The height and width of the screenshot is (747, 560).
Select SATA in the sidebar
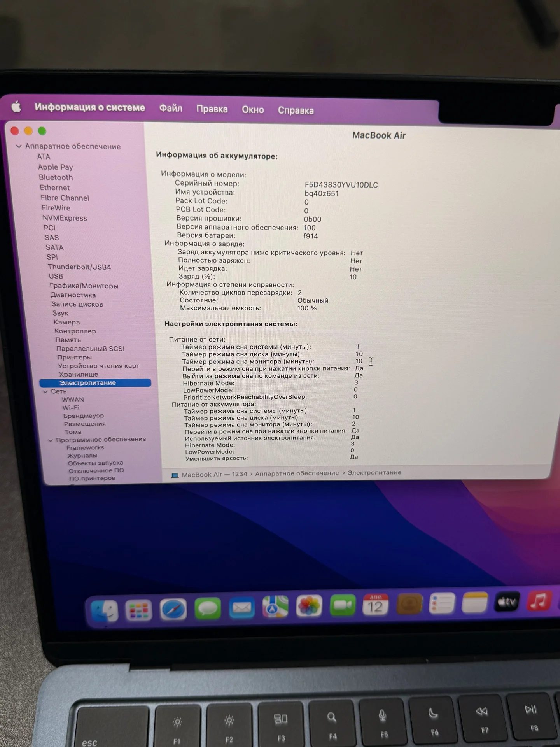54,247
